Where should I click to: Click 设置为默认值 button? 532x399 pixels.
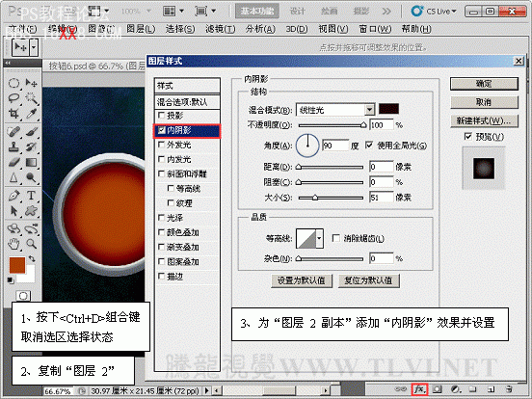coord(302,280)
